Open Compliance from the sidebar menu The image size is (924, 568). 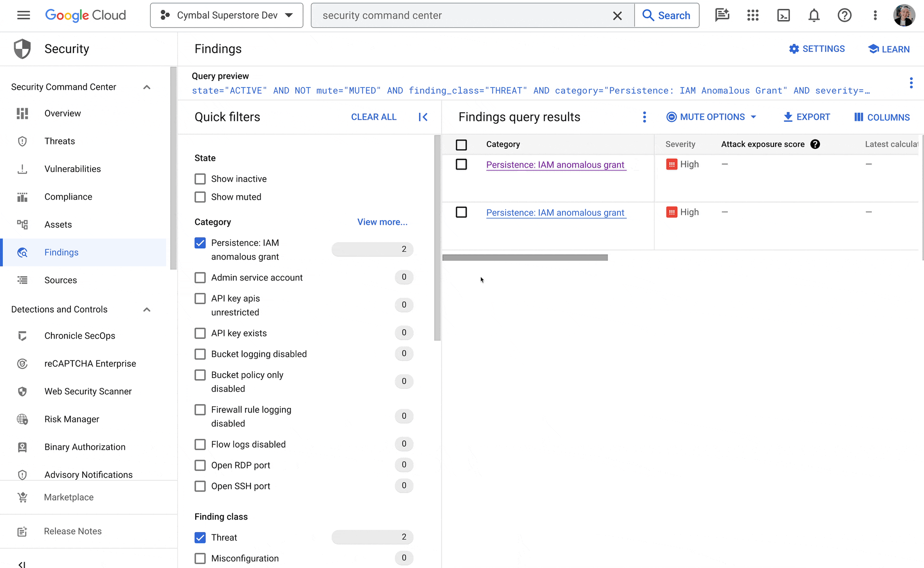(68, 197)
